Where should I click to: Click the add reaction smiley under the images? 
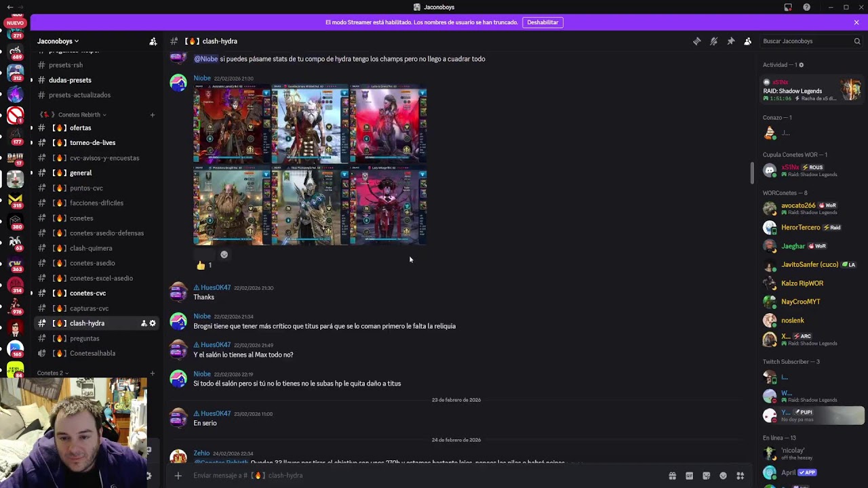224,255
